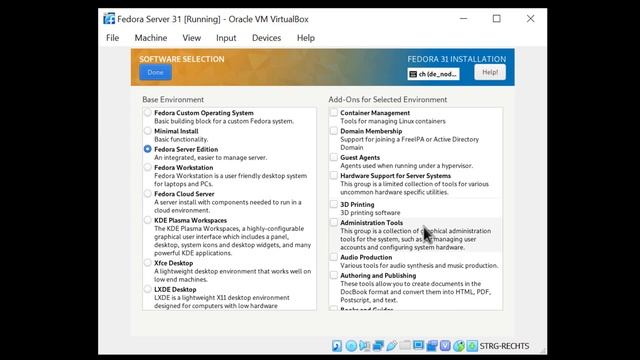Image resolution: width=640 pixels, height=360 pixels.
Task: Click 'Agents used when running under a hypervisor.'
Action: [407, 166]
